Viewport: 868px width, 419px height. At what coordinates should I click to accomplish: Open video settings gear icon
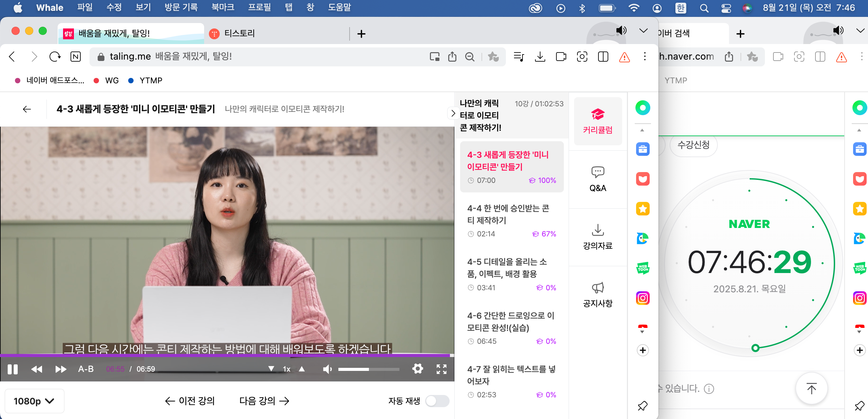(x=417, y=369)
